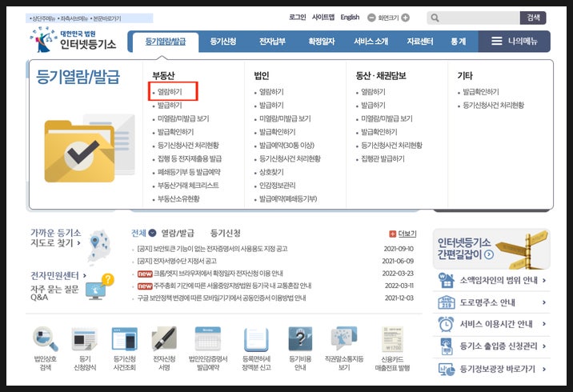
Task: Open 폐쇄등기부 등 발급예약 link
Action: pyautogui.click(x=189, y=172)
